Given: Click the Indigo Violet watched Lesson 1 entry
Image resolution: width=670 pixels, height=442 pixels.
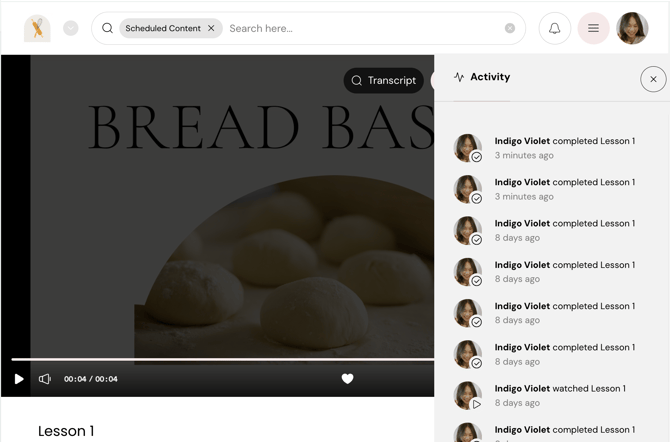Looking at the screenshot, I should point(552,395).
